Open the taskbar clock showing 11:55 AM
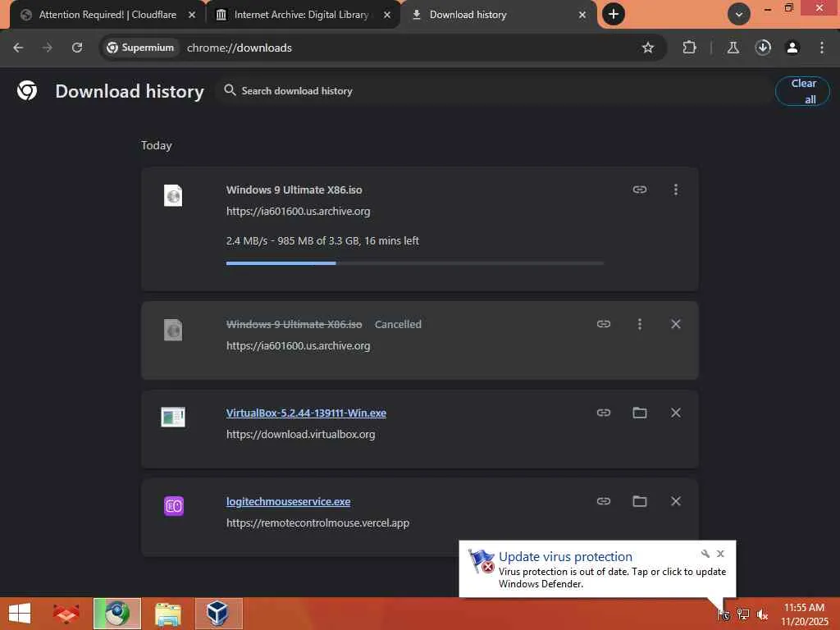This screenshot has height=630, width=840. 804,614
